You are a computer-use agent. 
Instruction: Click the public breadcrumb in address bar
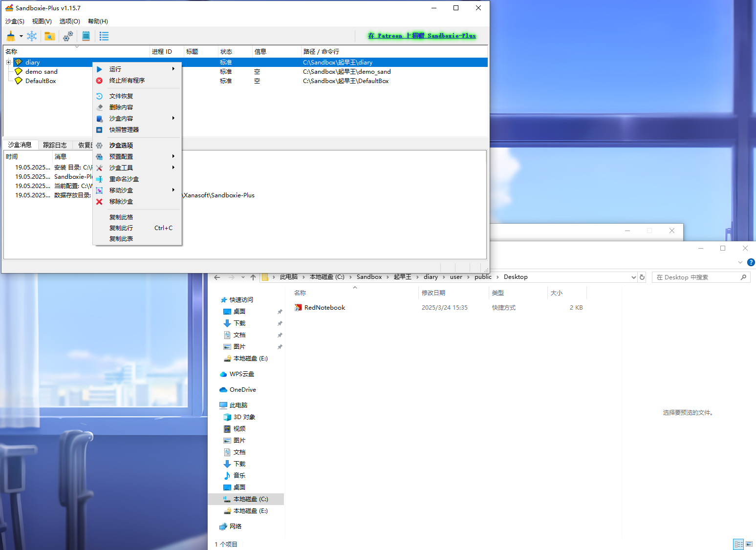tap(483, 277)
